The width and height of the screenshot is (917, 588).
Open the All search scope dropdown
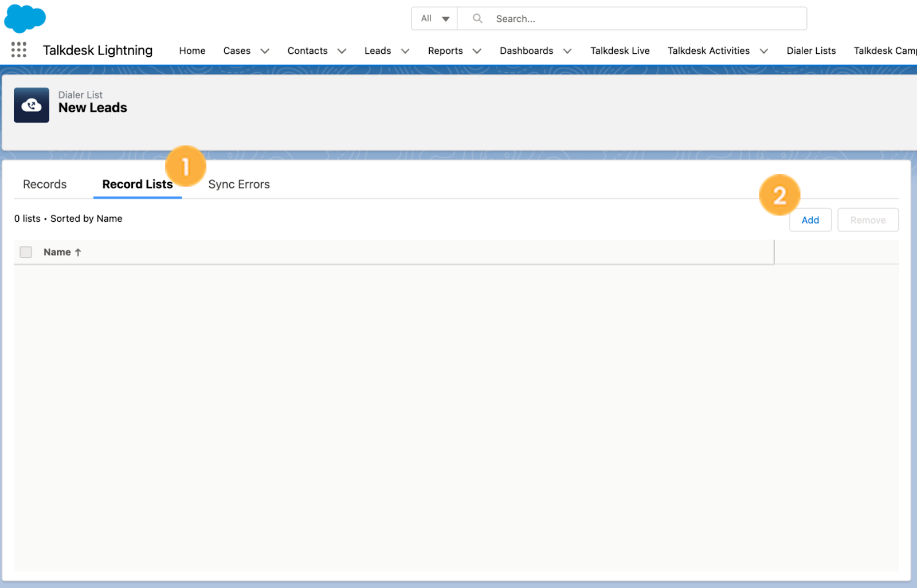pos(434,18)
